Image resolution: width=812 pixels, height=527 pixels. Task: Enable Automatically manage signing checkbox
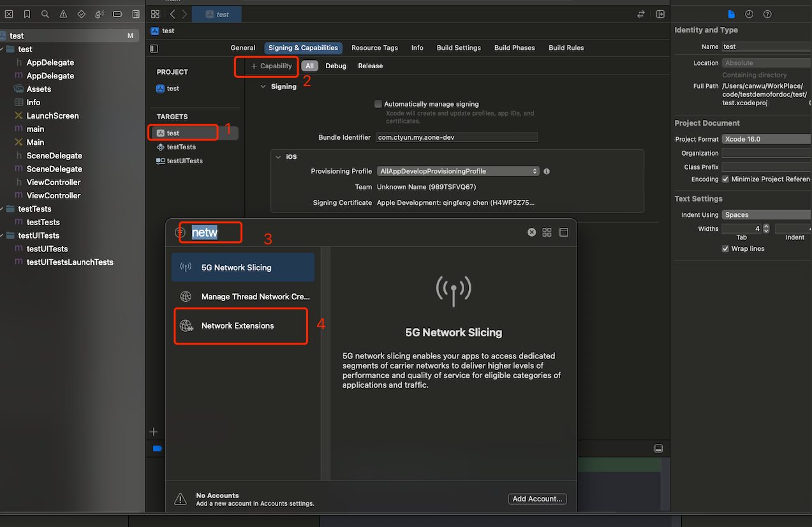(378, 104)
